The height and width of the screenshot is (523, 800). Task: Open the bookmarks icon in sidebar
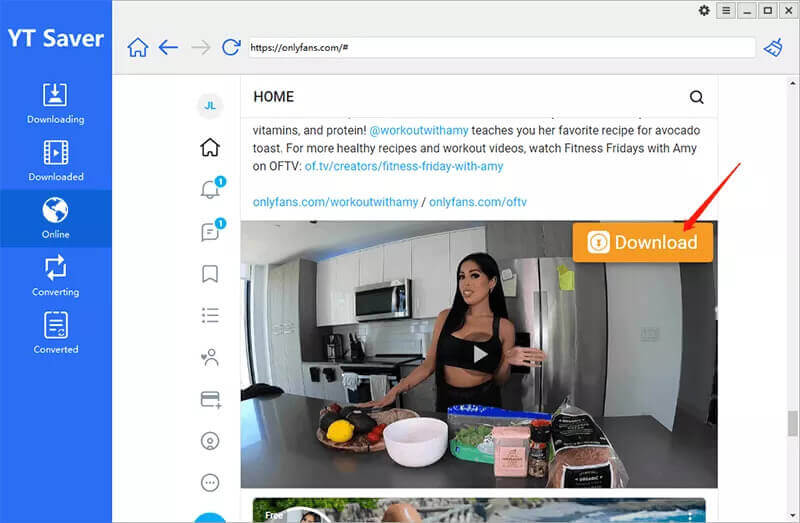[x=210, y=273]
